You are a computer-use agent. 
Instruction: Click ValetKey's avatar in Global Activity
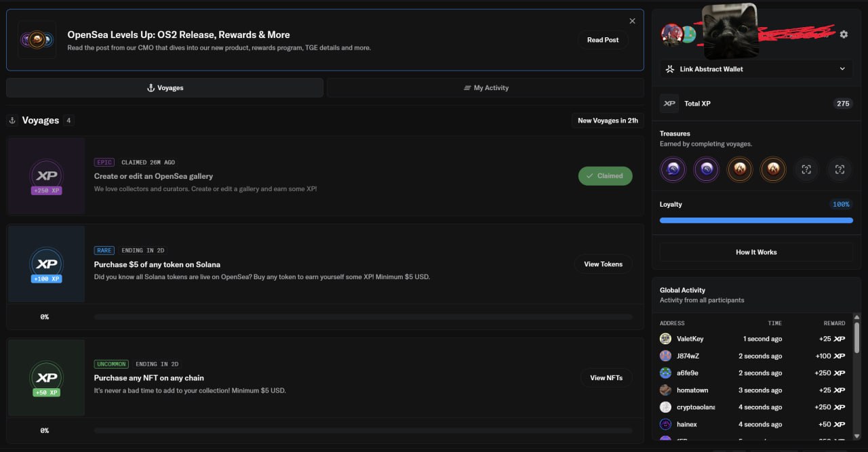click(x=665, y=339)
